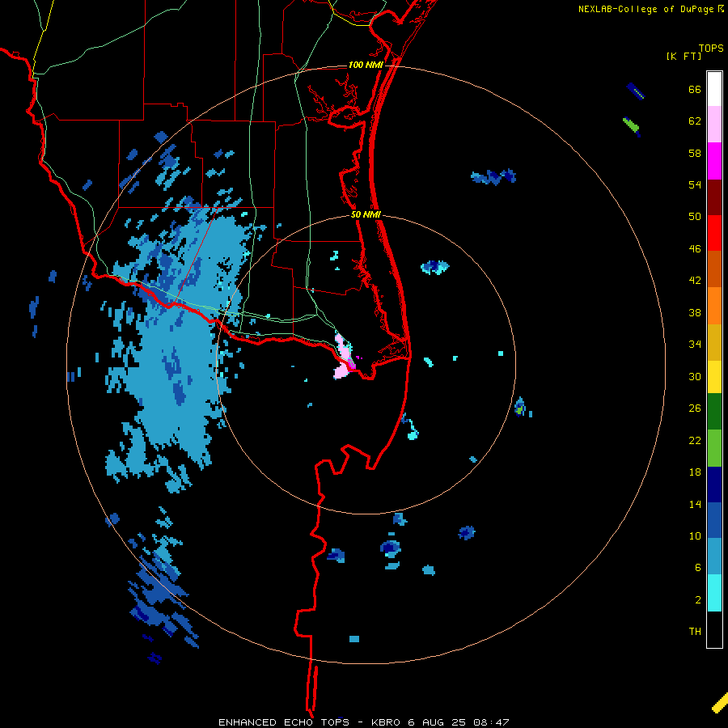This screenshot has height=728, width=728.
Task: Click the 'TH' legend label
Action: coord(695,631)
